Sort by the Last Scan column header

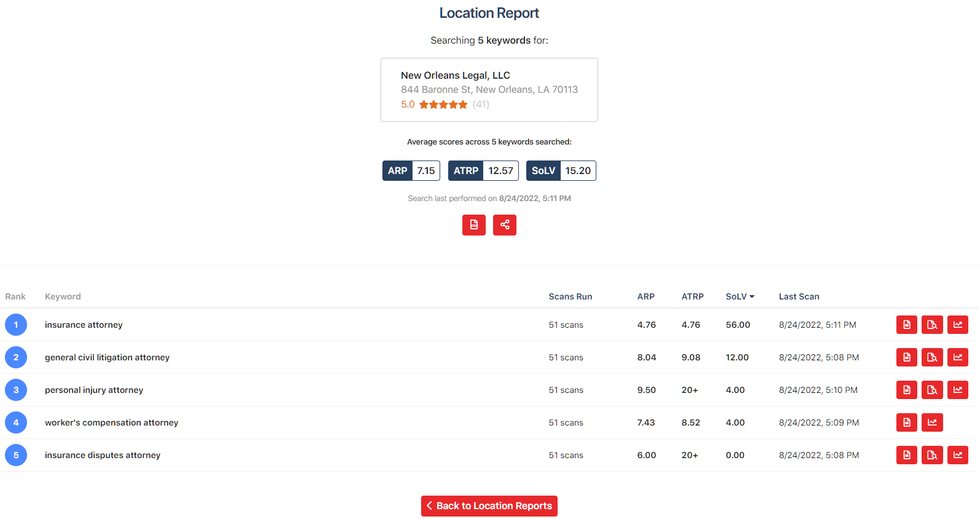click(x=799, y=296)
